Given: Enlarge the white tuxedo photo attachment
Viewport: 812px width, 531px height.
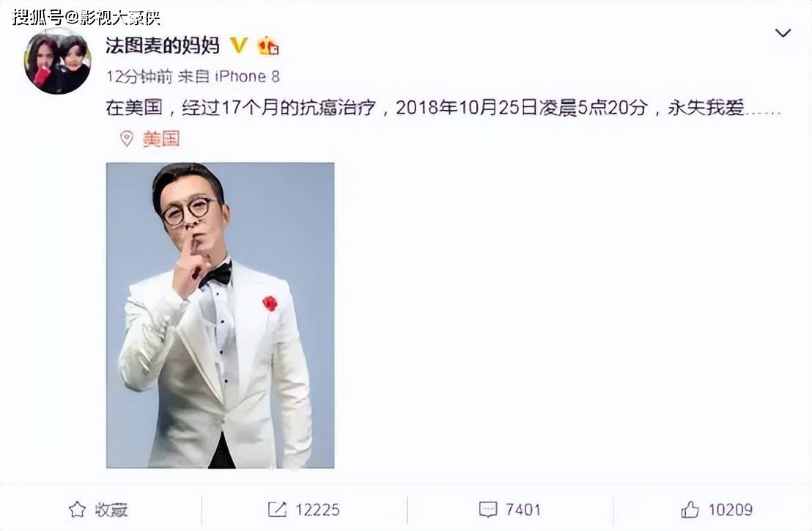Looking at the screenshot, I should coord(220,315).
